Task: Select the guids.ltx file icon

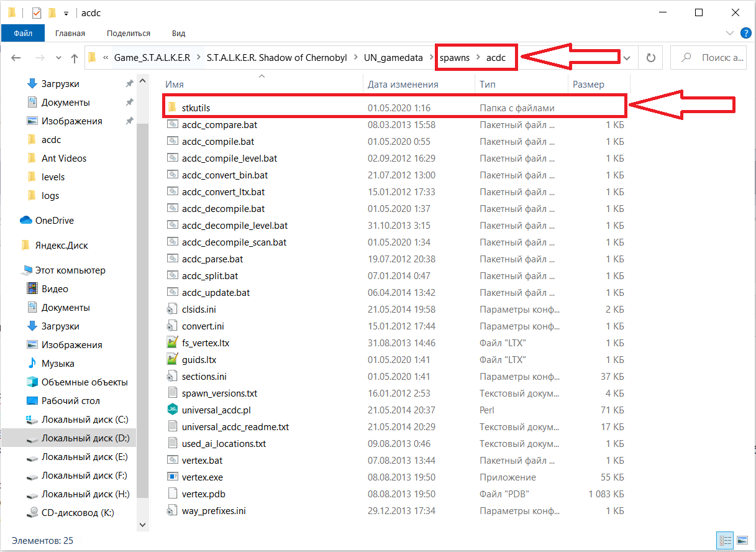Action: (x=173, y=360)
